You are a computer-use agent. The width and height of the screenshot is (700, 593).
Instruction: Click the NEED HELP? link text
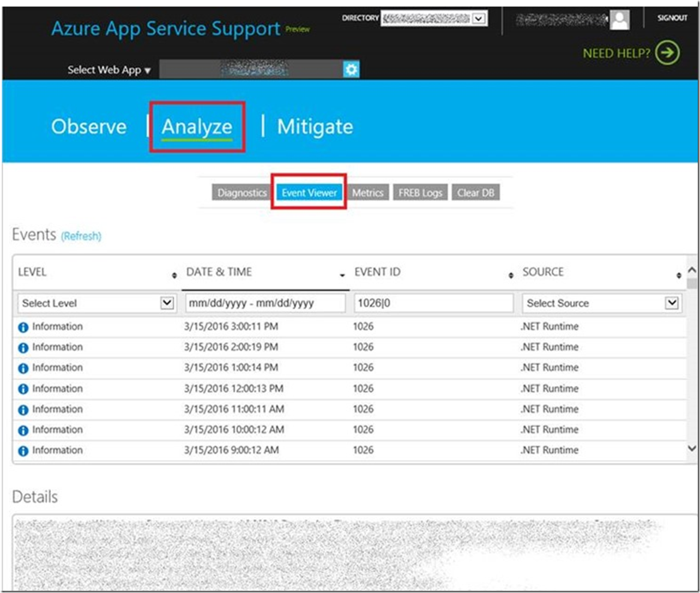pyautogui.click(x=617, y=53)
